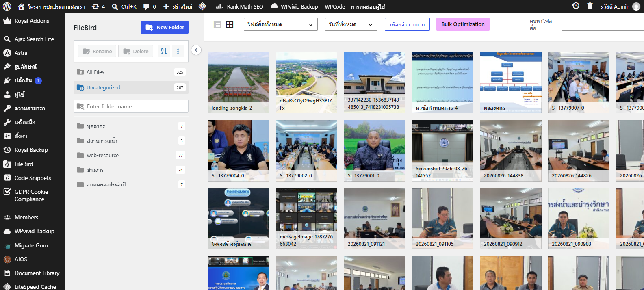
Task: Click the diamond-shaped icon in the admin bar
Action: [x=202, y=6]
